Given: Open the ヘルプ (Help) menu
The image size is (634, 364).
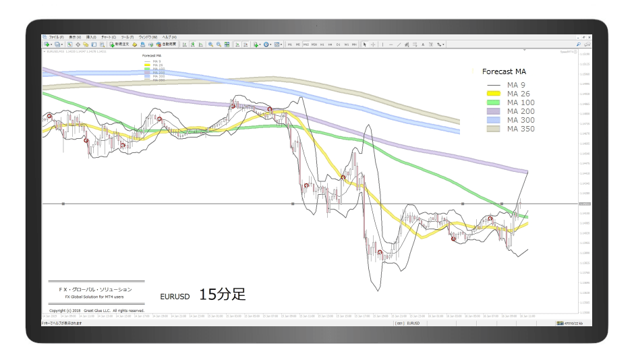Looking at the screenshot, I should pyautogui.click(x=169, y=37).
